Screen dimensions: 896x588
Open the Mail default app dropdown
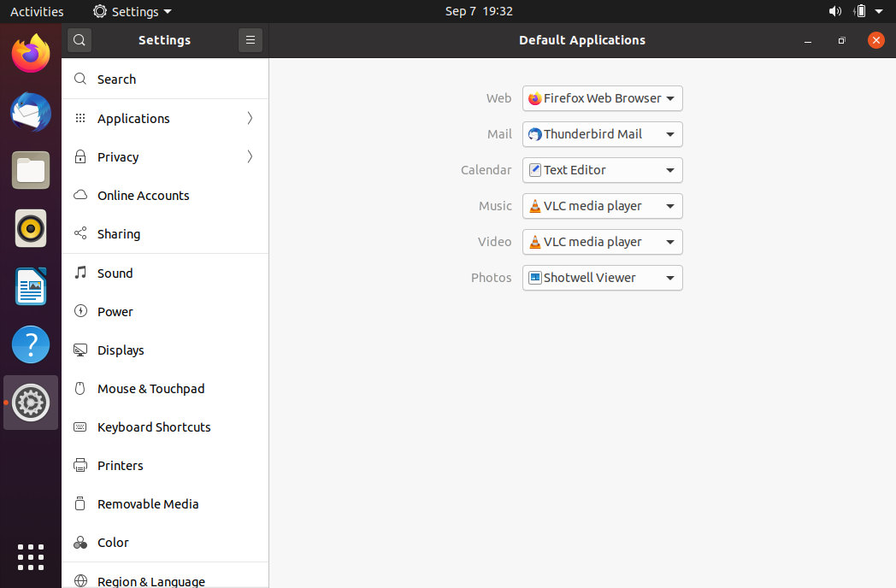click(602, 134)
